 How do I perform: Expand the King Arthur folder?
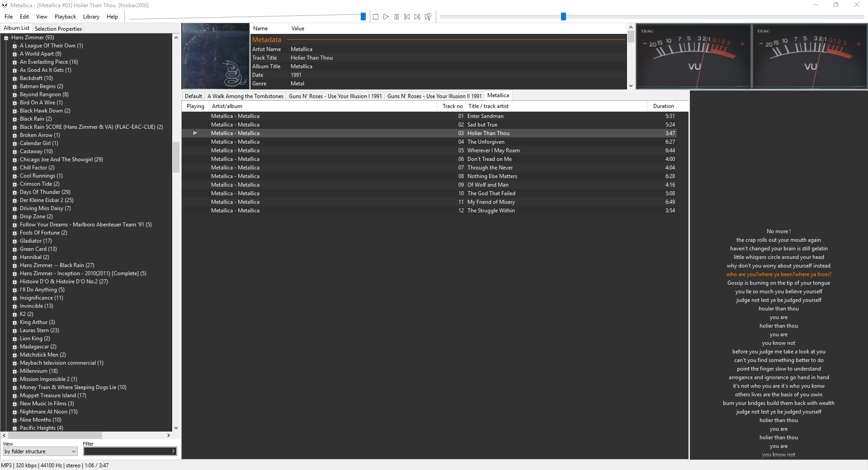click(x=14, y=323)
